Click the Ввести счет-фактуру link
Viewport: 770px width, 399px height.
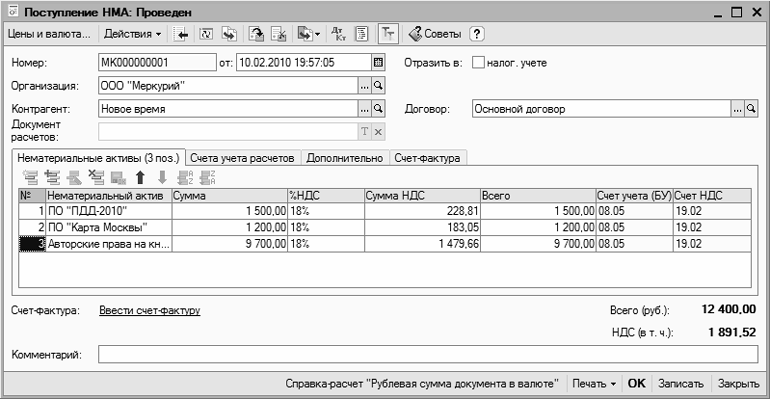[x=150, y=310]
